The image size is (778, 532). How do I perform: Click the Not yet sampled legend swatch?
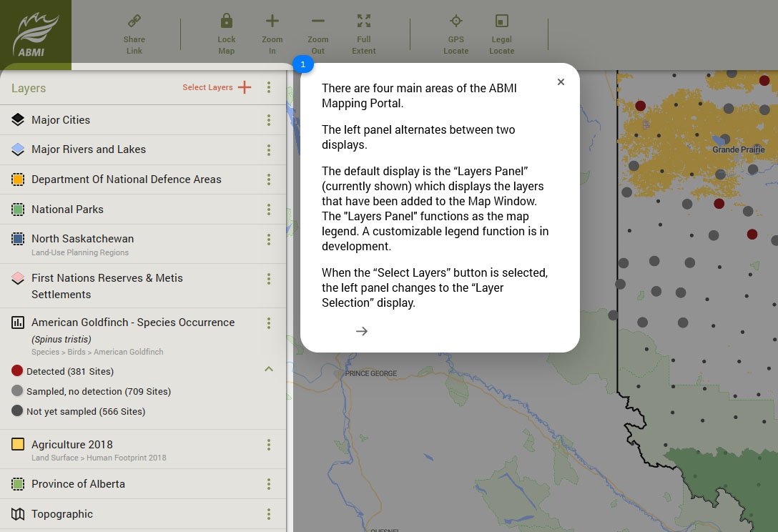17,410
